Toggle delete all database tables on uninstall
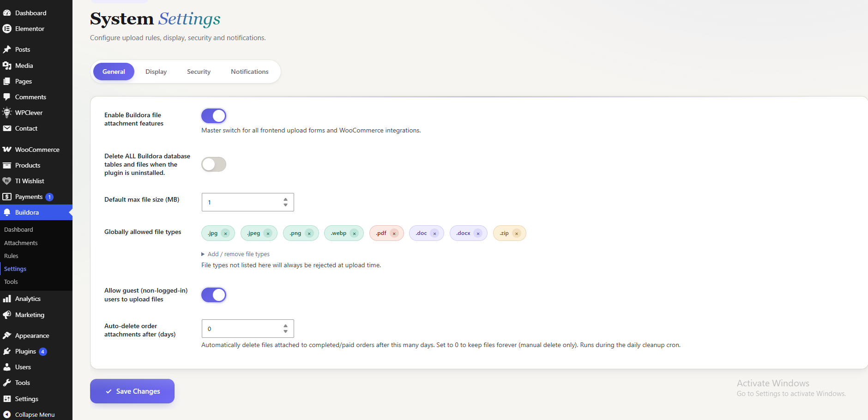Screen dimensions: 868x420 214,164
